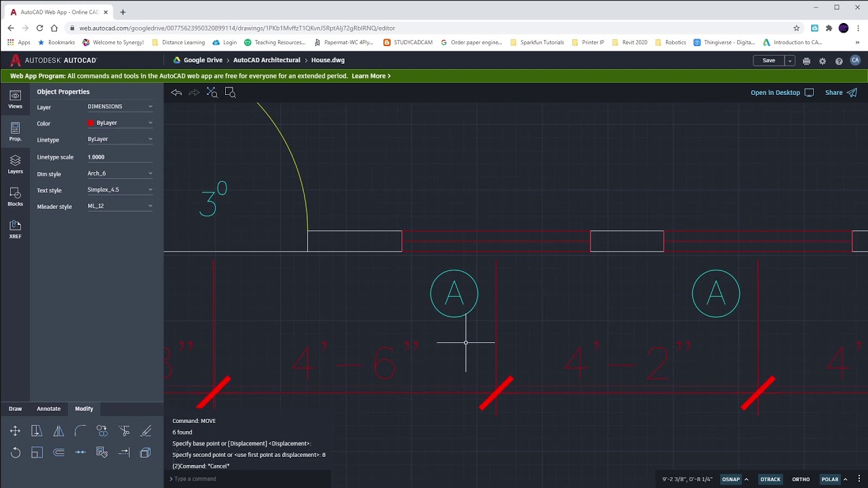Toggle ORTHO mode in status bar
868x488 pixels.
pyautogui.click(x=801, y=479)
